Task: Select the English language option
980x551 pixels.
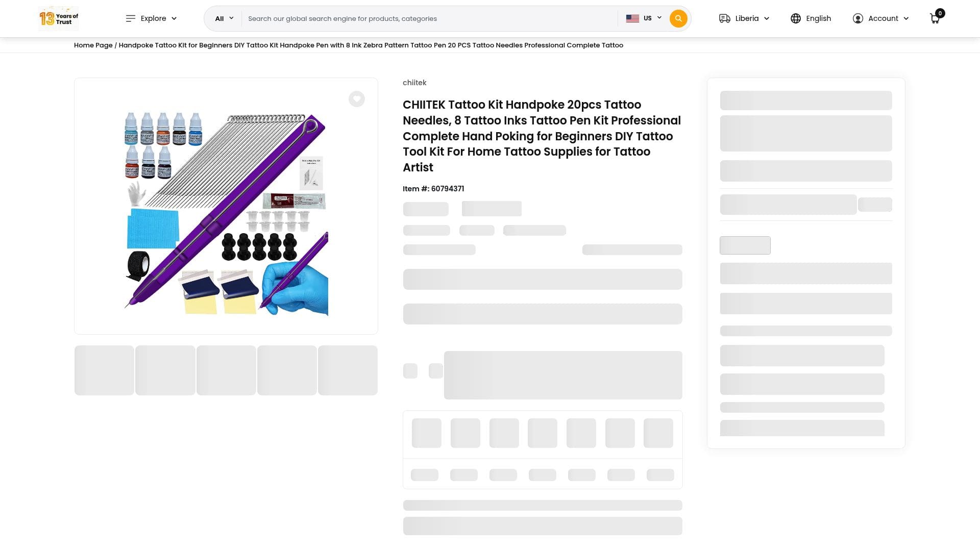Action: click(x=818, y=18)
